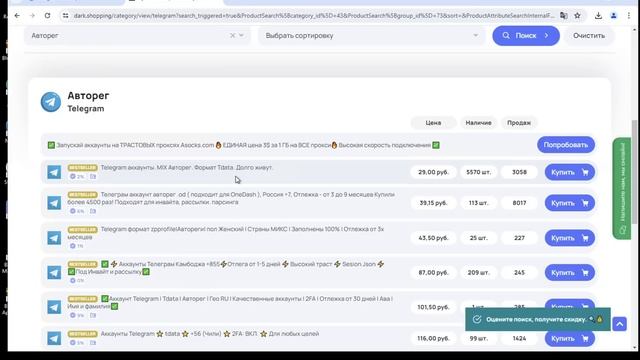Buy the 39,15 руб. OneDash account
This screenshot has height=360, width=640.
point(569,203)
